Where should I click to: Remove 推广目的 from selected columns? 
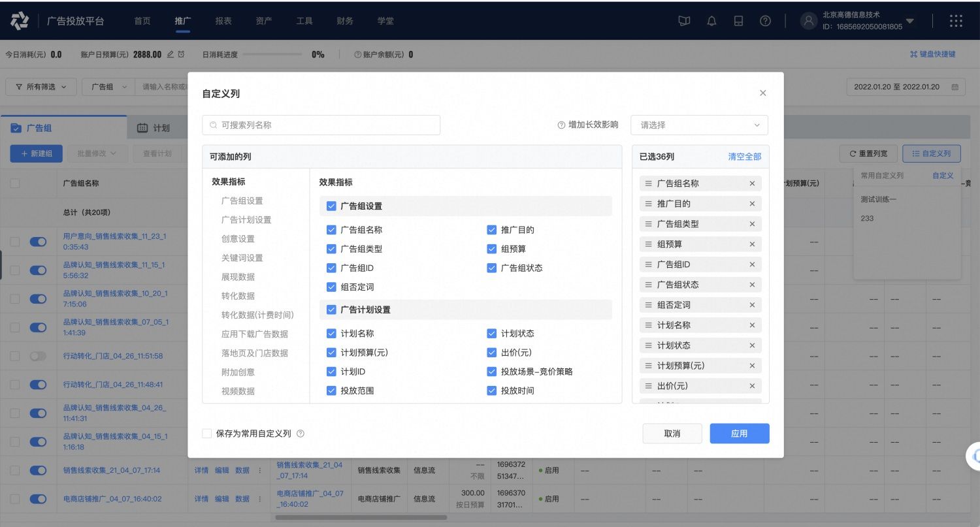(752, 204)
